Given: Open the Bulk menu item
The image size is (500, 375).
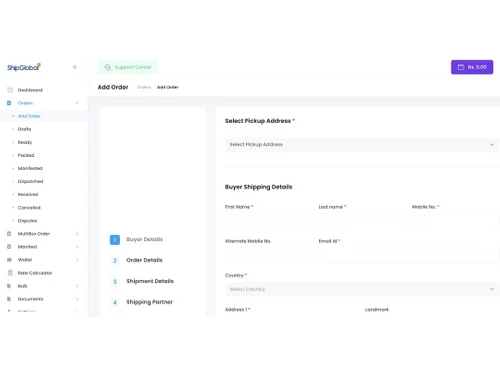Looking at the screenshot, I should pyautogui.click(x=22, y=286).
